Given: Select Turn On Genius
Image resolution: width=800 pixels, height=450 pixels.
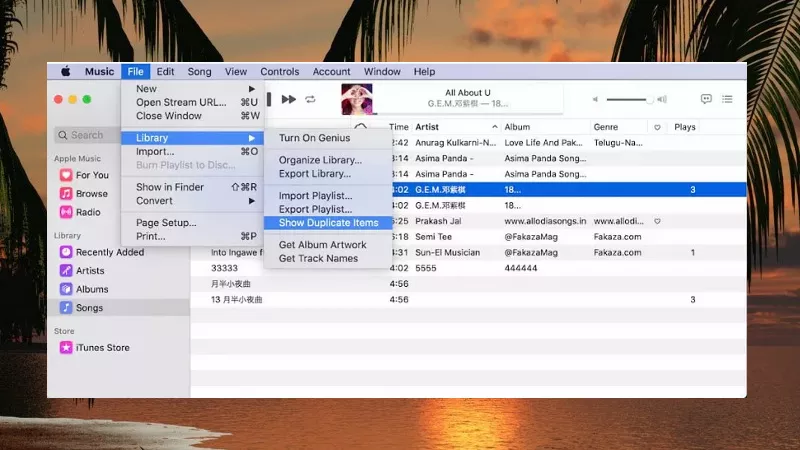Looking at the screenshot, I should coord(328,138).
